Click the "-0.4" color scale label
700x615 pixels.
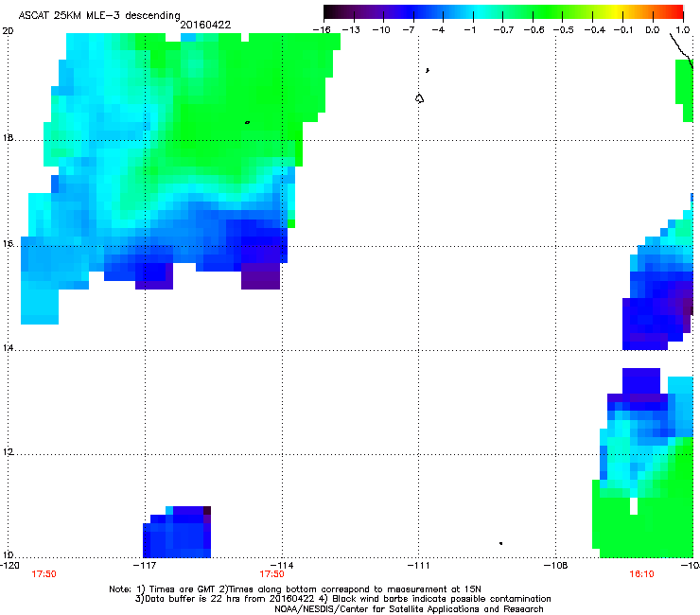tap(595, 30)
